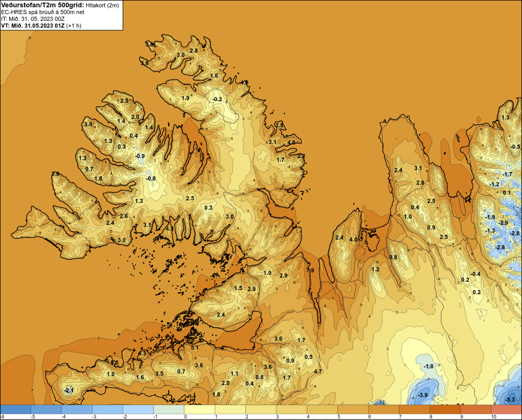522x420 pixels.
Task: Pick the legend swatch labeled 2
Action: click(x=261, y=410)
